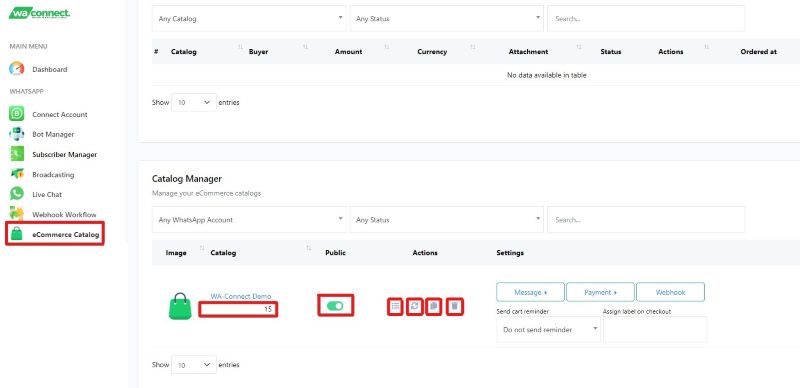Viewport: 800px width, 388px height.
Task: Open Live Chat menu item
Action: click(x=47, y=195)
